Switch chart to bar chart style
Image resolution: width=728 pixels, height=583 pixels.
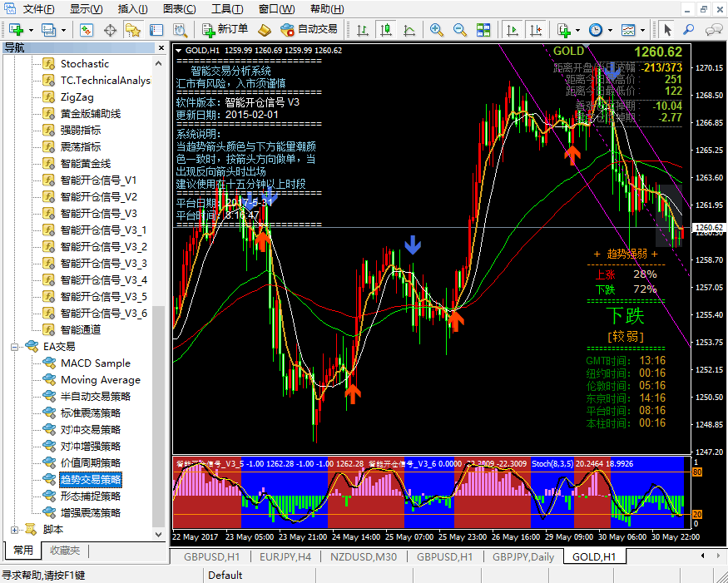pyautogui.click(x=363, y=30)
